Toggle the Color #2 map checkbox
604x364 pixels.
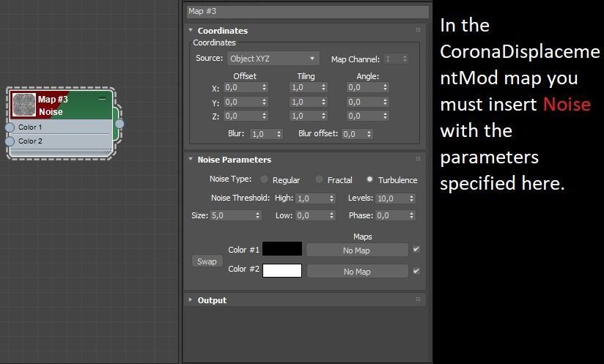[416, 271]
